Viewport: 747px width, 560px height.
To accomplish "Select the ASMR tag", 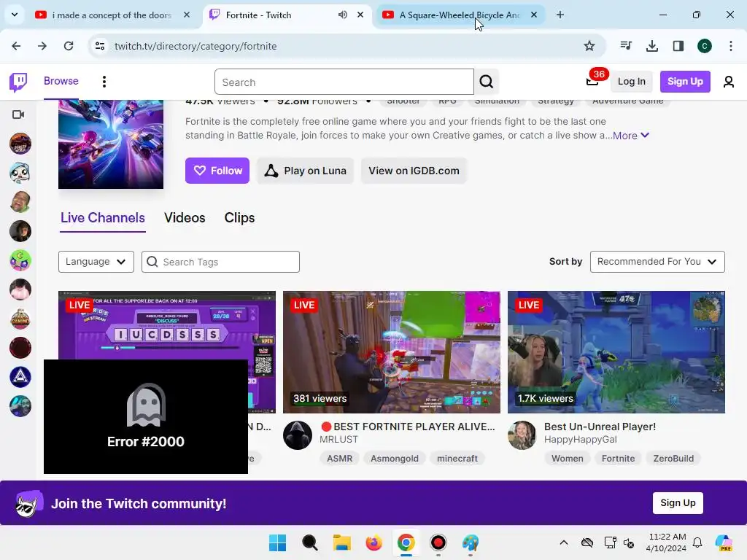I will point(340,459).
